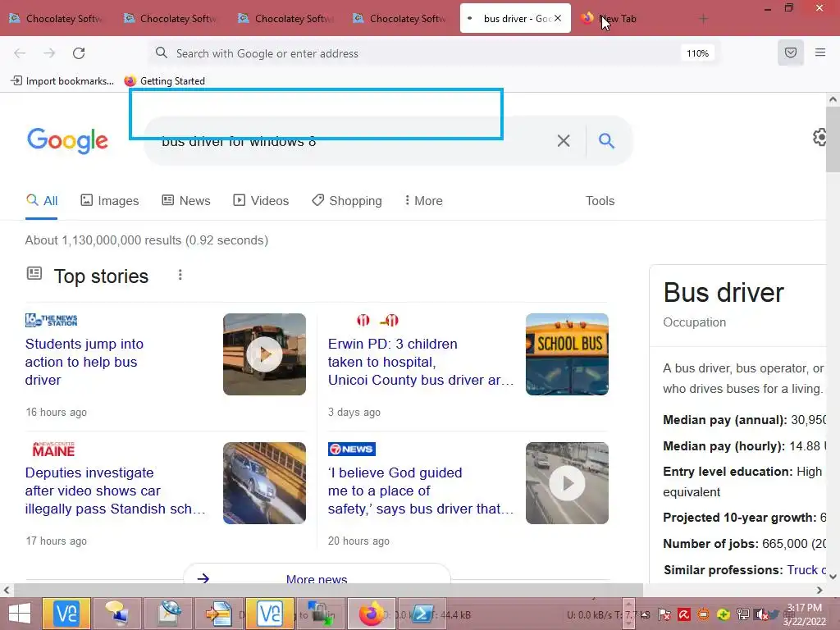Open Deputies investigate Standish story
840x630 pixels.
pyautogui.click(x=115, y=491)
